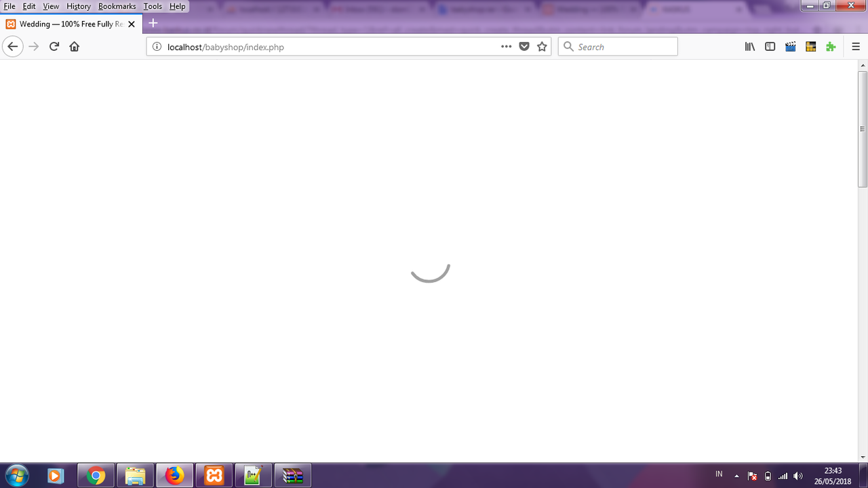
Task: Save page to Pocket
Action: click(x=524, y=47)
